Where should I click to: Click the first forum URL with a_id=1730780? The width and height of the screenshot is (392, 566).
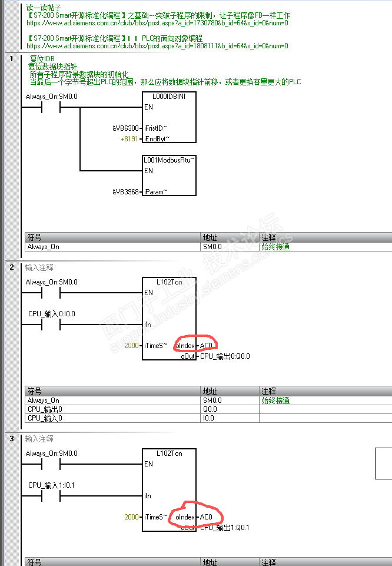click(157, 23)
